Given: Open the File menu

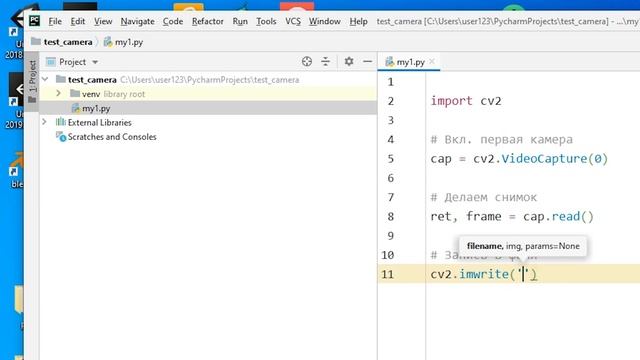Looking at the screenshot, I should point(55,21).
